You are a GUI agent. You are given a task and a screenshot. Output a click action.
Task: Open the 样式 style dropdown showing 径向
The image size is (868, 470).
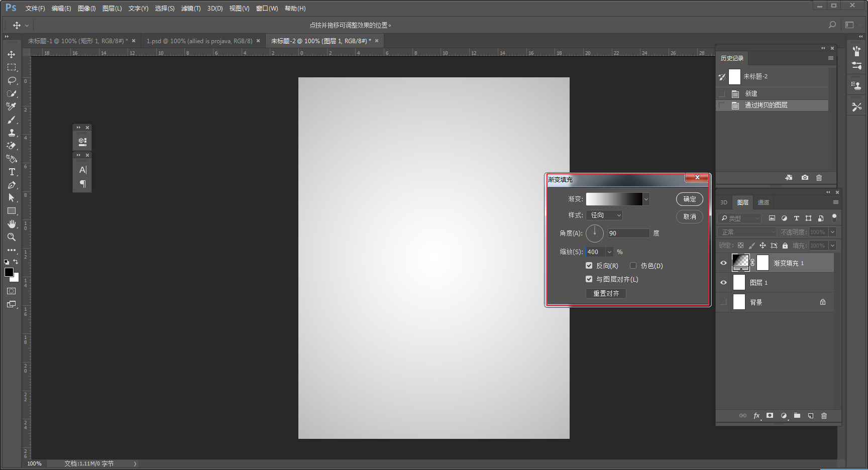click(x=604, y=215)
